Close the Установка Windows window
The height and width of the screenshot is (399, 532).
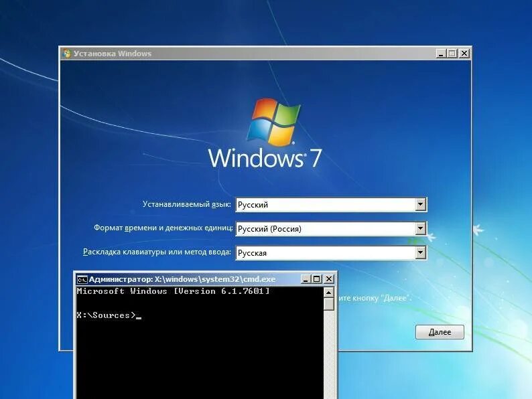point(464,54)
